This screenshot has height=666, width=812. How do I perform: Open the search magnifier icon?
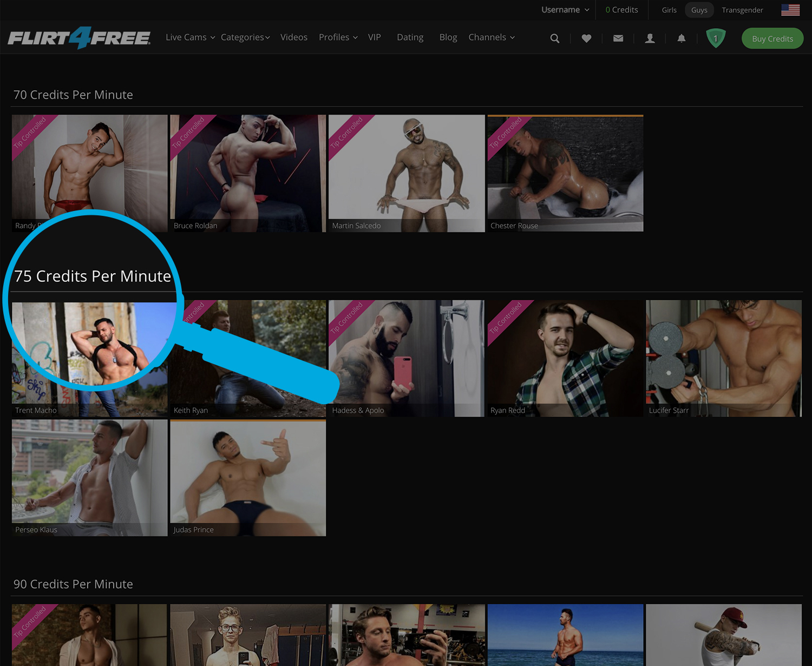pos(555,38)
